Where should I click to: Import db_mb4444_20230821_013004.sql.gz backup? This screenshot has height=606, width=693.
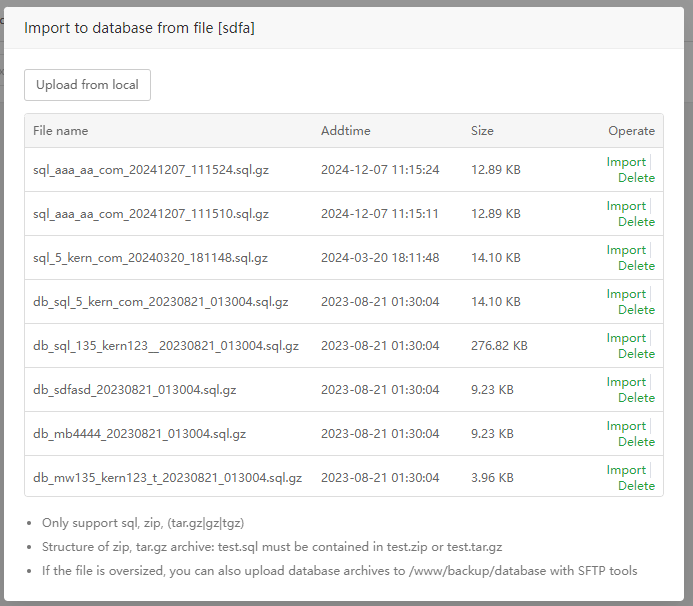click(x=626, y=426)
